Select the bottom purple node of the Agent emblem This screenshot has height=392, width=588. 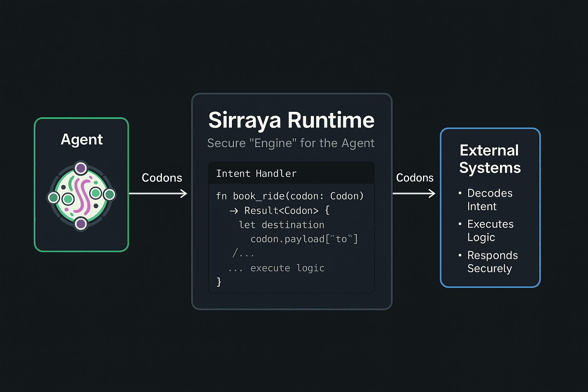coord(81,224)
